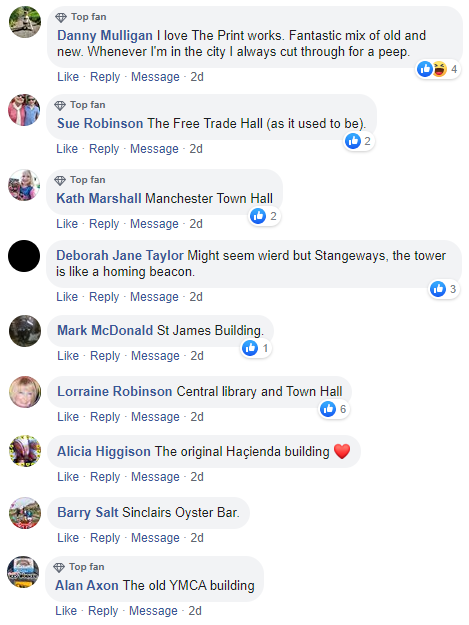Open Mark McDonald's profile name link

coord(105,330)
